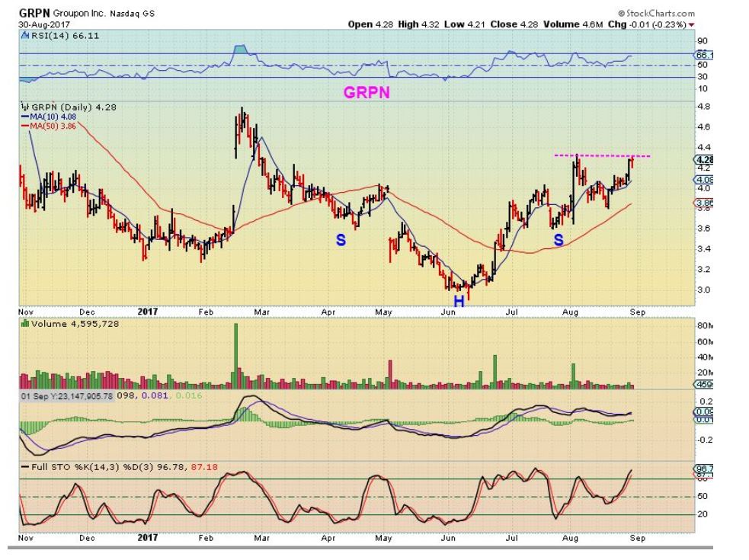Viewport: 749px width, 560px height.
Task: Click the right shoulder S annotation near August
Action: coord(559,240)
